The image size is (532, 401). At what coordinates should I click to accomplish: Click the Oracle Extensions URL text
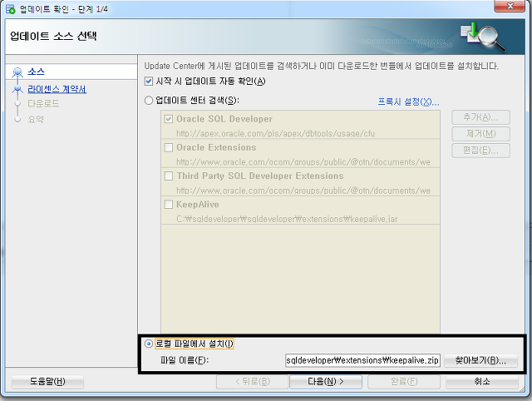(303, 162)
